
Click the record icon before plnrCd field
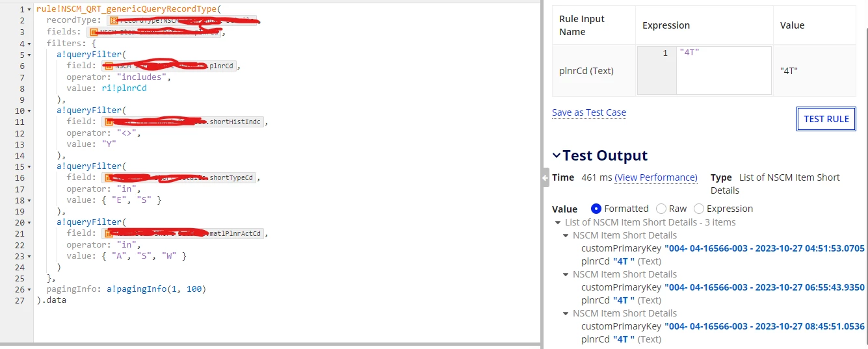(109, 66)
